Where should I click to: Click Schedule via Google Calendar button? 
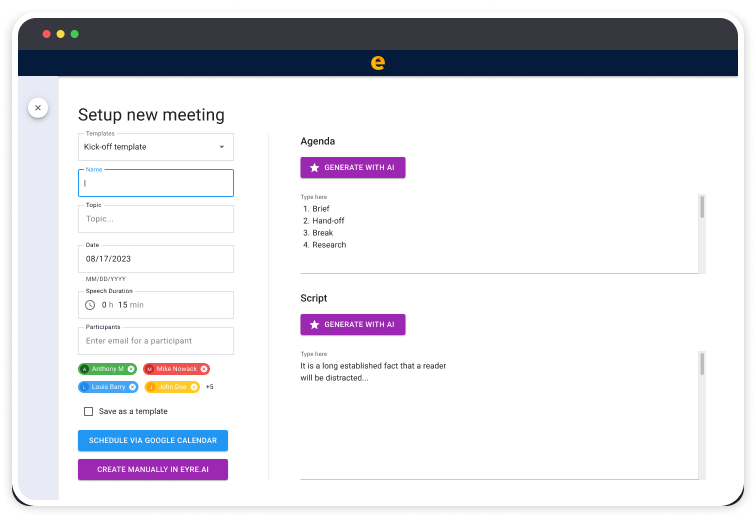tap(153, 440)
